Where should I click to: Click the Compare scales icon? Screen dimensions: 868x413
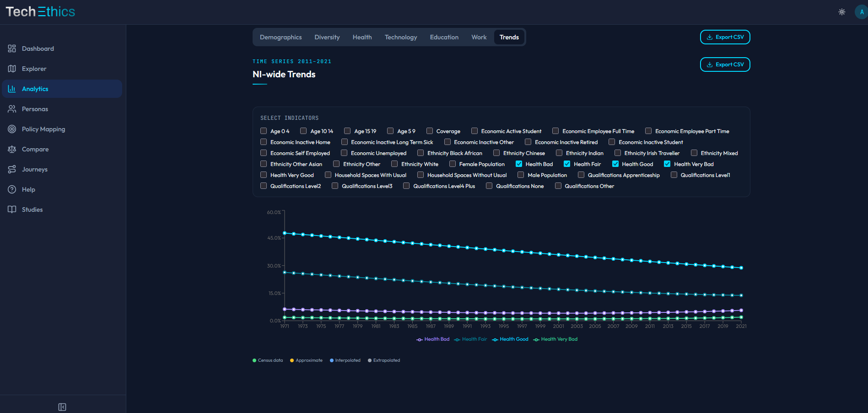pyautogui.click(x=12, y=149)
